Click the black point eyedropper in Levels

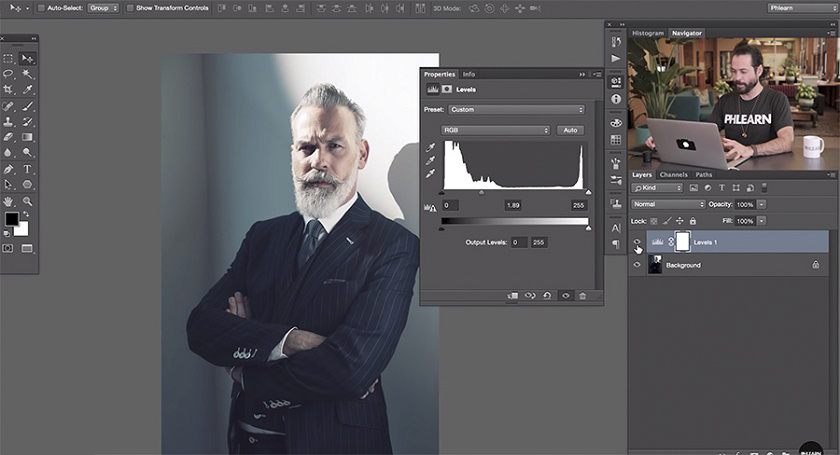coord(430,148)
